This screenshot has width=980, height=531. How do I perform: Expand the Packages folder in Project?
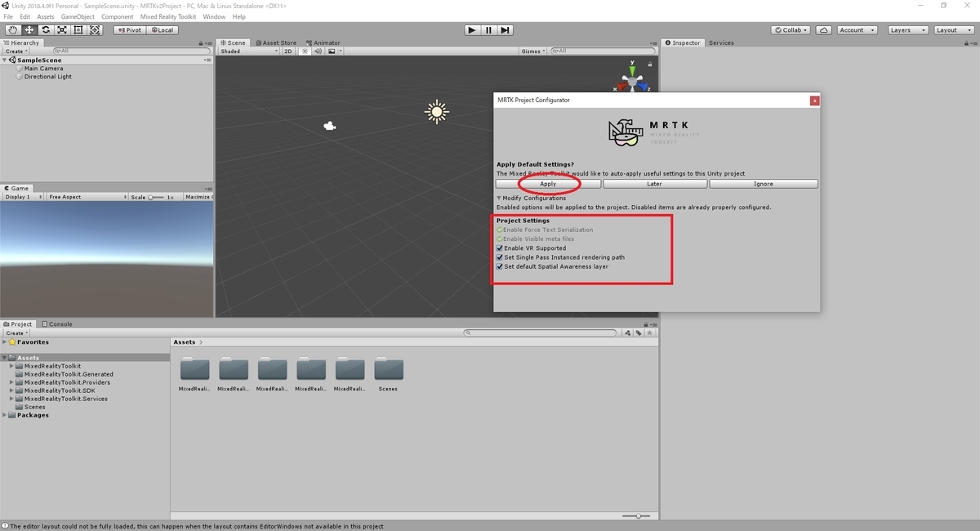(6, 415)
